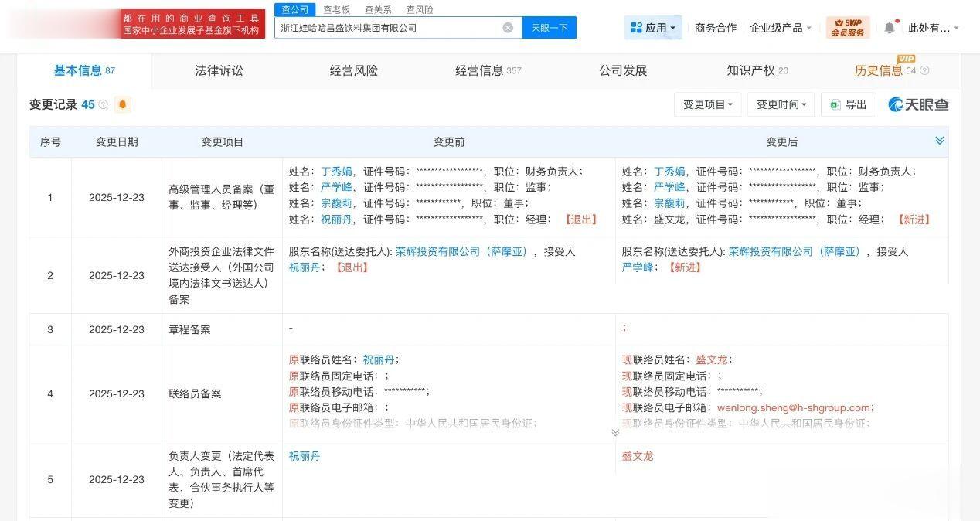The width and height of the screenshot is (980, 521).
Task: Open 祝丽丹 link after 原联络员姓名
Action: (x=379, y=360)
